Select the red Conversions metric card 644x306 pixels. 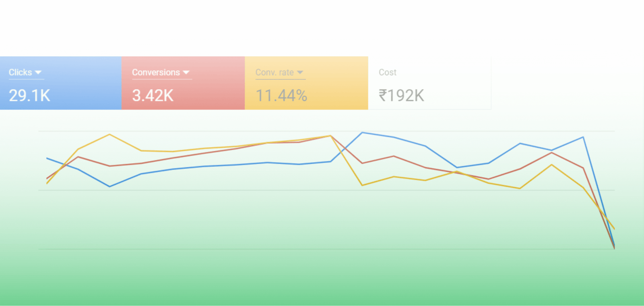(183, 83)
